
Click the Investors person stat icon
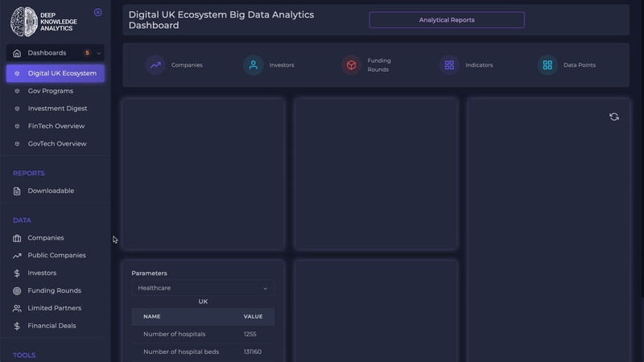[254, 65]
